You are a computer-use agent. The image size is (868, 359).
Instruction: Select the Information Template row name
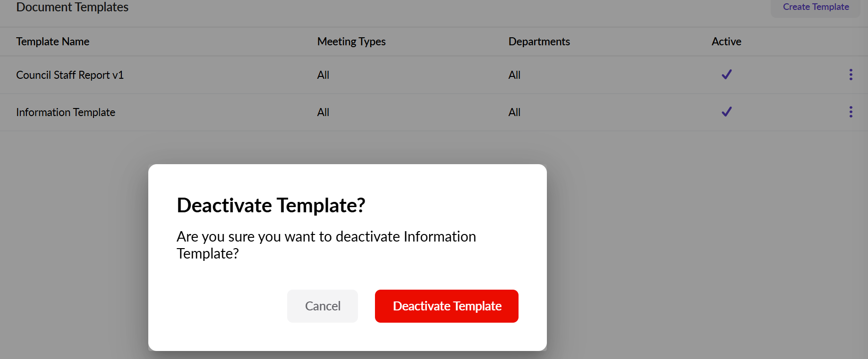(66, 112)
